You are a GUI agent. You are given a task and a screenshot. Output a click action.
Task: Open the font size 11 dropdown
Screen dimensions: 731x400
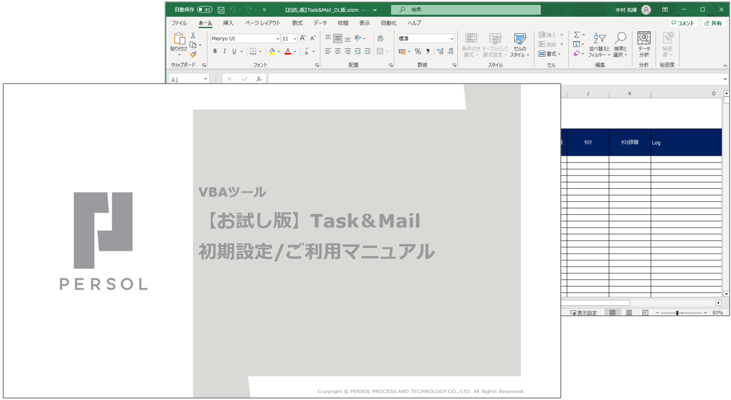(295, 39)
